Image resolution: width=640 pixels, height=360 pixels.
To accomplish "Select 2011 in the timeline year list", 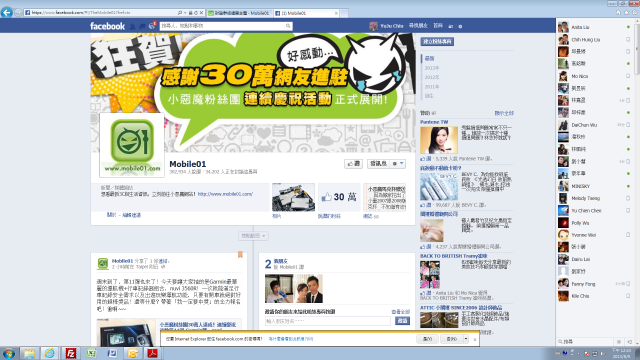I will 431,87.
